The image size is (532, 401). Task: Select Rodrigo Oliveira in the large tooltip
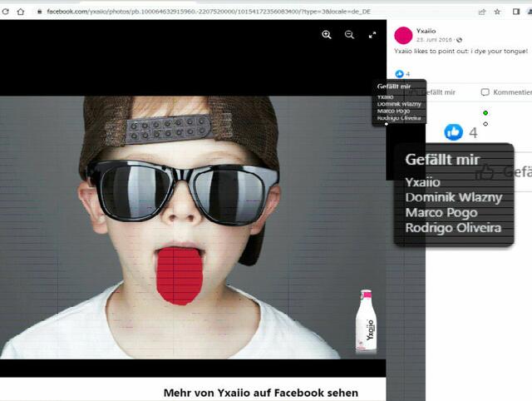coord(453,227)
